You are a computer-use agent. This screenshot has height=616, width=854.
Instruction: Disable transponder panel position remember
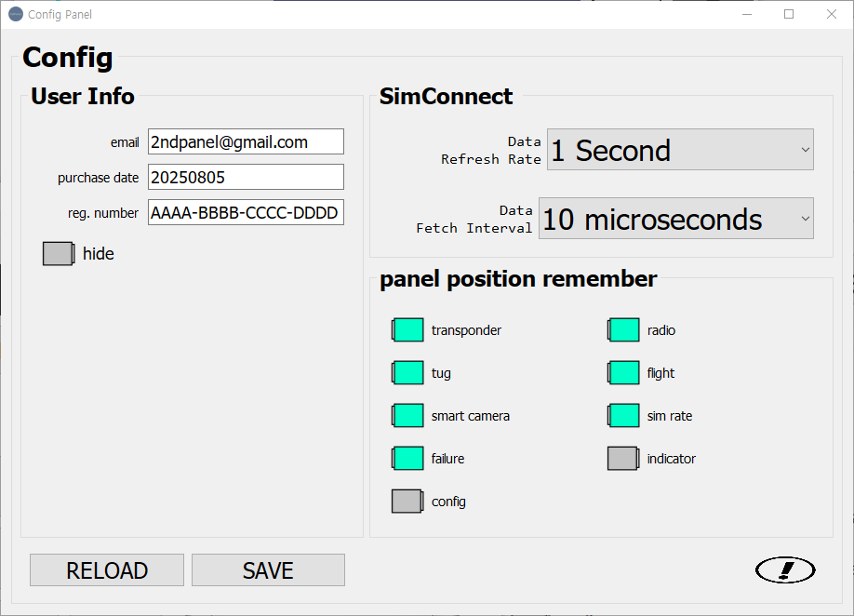point(407,330)
